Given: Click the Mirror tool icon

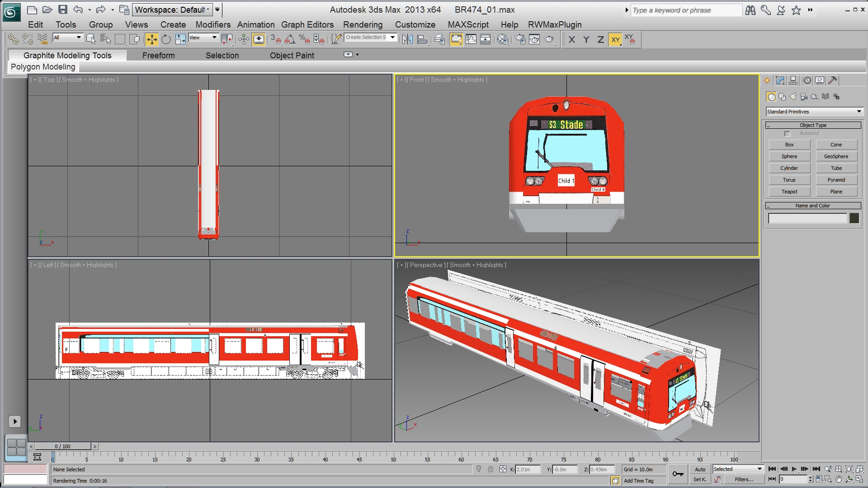Looking at the screenshot, I should click(407, 40).
